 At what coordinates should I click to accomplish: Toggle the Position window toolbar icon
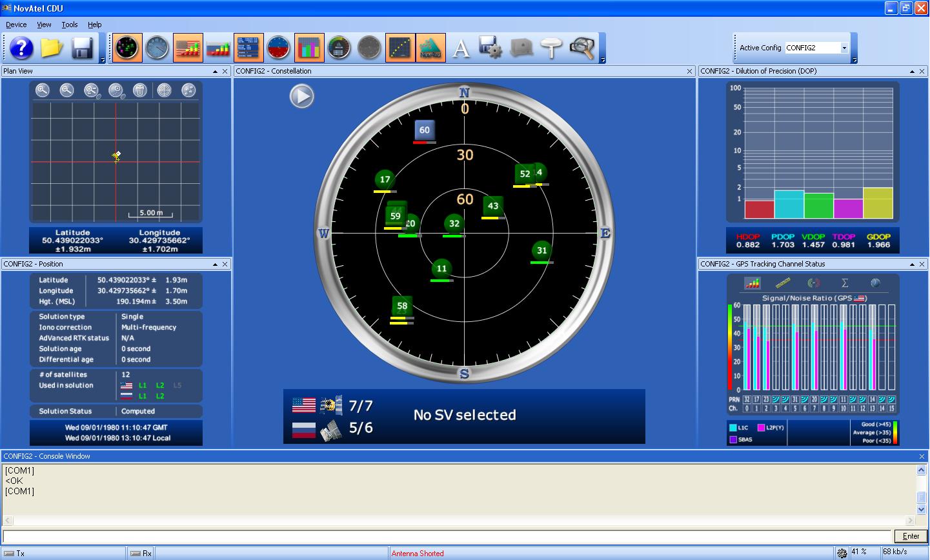pos(248,48)
